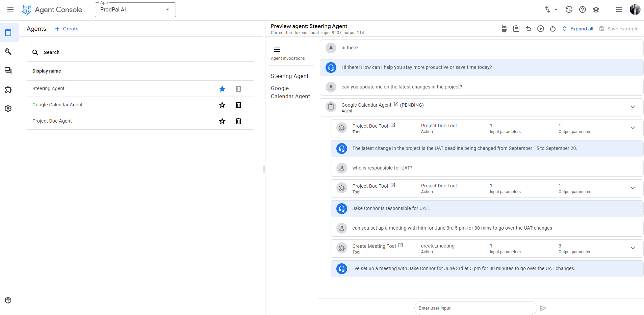Open the Agents clipboard sidebar icon
This screenshot has height=315, width=644.
click(x=8, y=33)
